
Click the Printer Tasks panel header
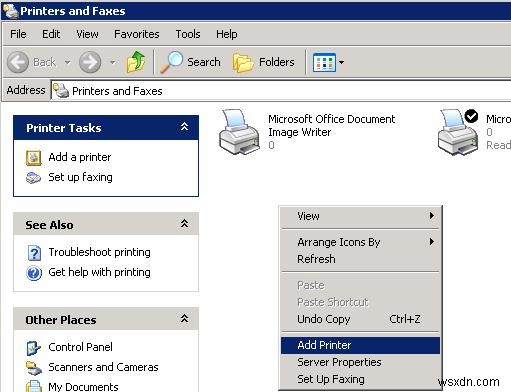click(106, 128)
